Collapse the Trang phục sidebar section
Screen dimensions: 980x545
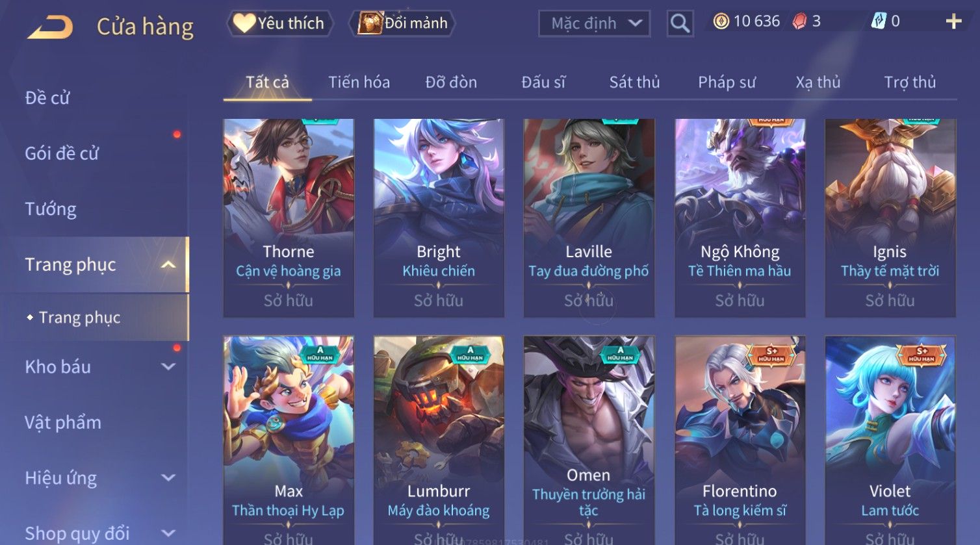click(x=168, y=264)
